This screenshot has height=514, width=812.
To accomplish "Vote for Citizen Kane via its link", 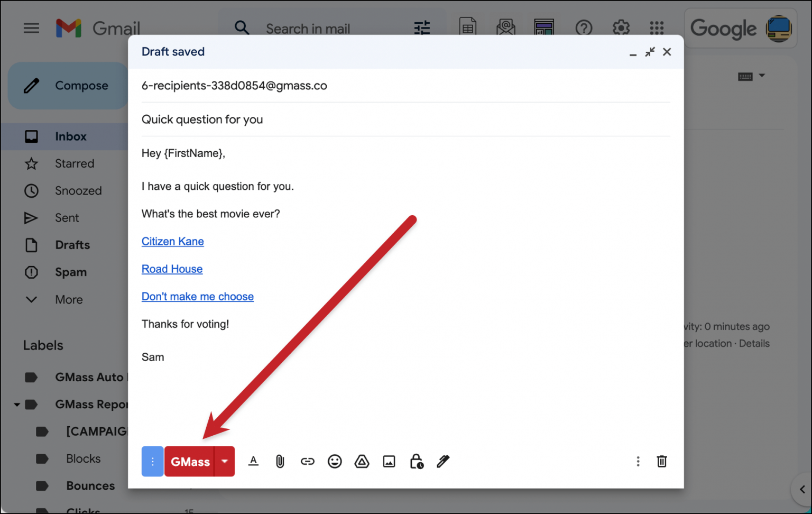I will click(x=172, y=241).
